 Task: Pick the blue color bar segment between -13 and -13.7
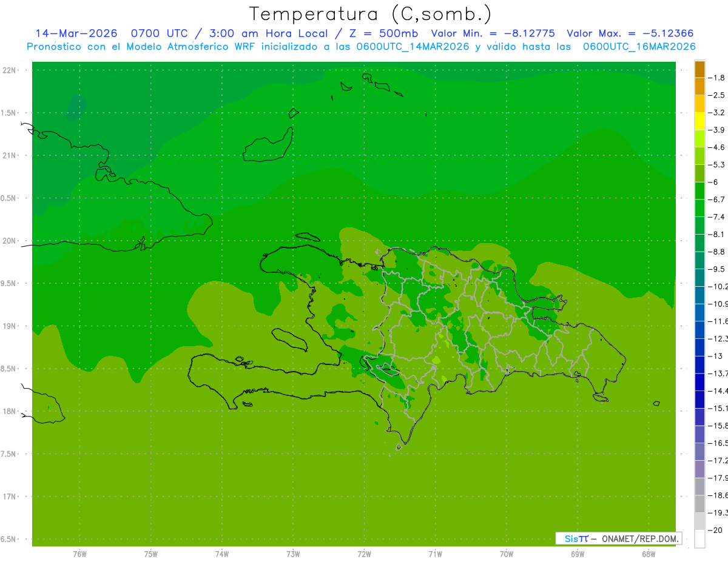point(699,364)
